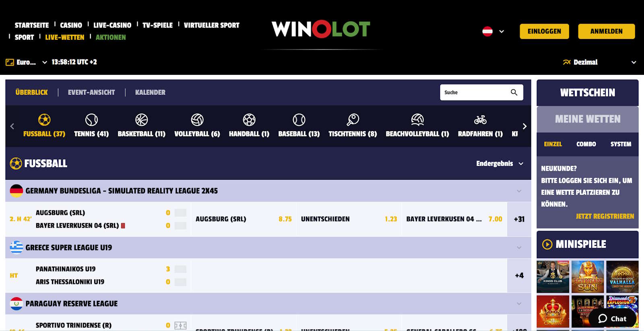Select the Tennis sport icon
The width and height of the screenshot is (644, 331).
tap(91, 120)
